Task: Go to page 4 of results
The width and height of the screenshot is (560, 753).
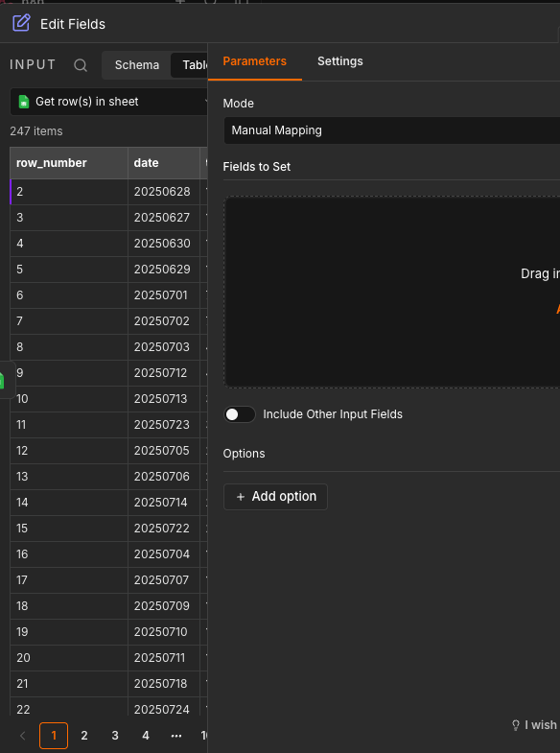Action: 146,735
